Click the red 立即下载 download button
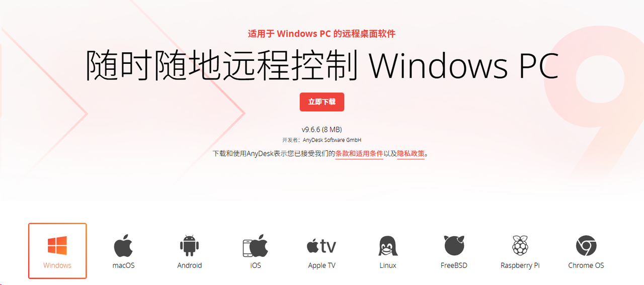Image resolution: width=644 pixels, height=285 pixels. [x=322, y=102]
